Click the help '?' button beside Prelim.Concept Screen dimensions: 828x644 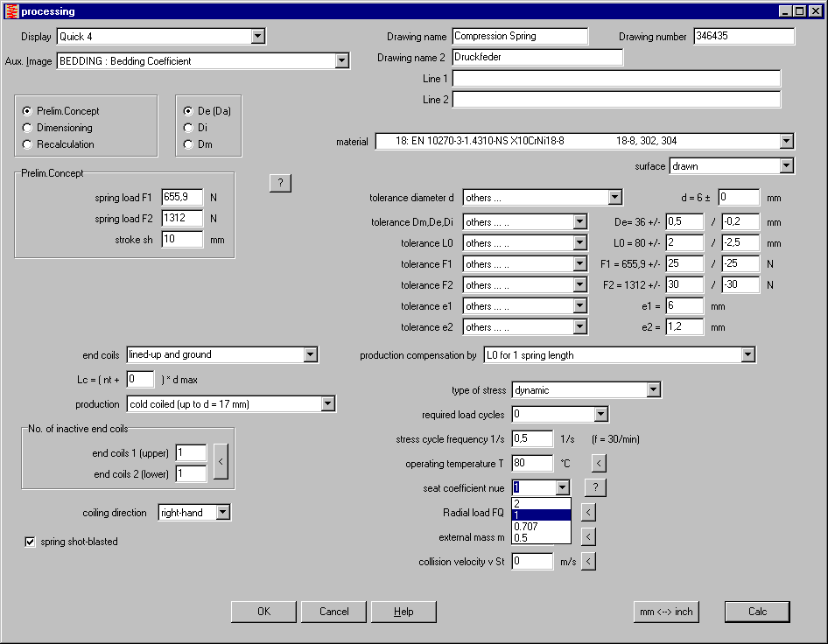tap(279, 183)
